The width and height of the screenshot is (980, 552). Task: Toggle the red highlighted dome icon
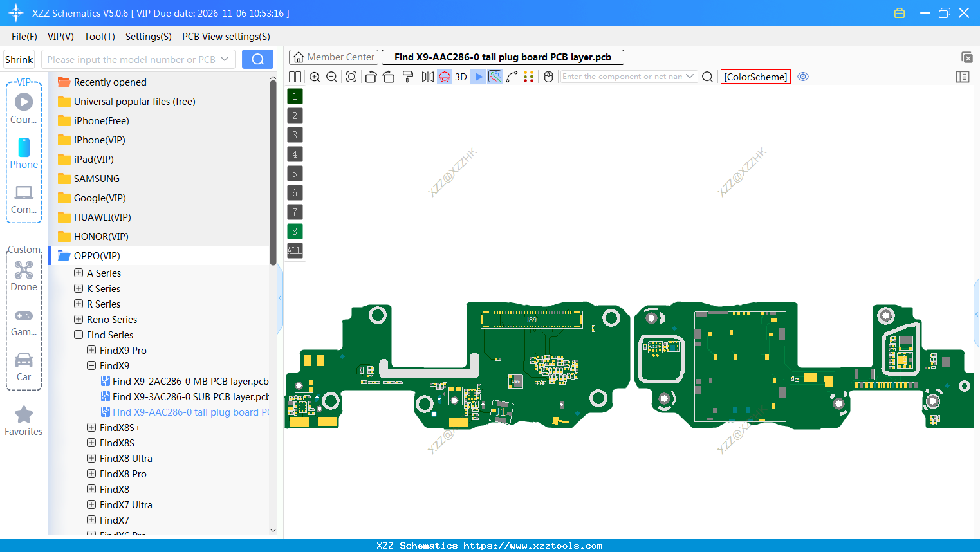(445, 77)
